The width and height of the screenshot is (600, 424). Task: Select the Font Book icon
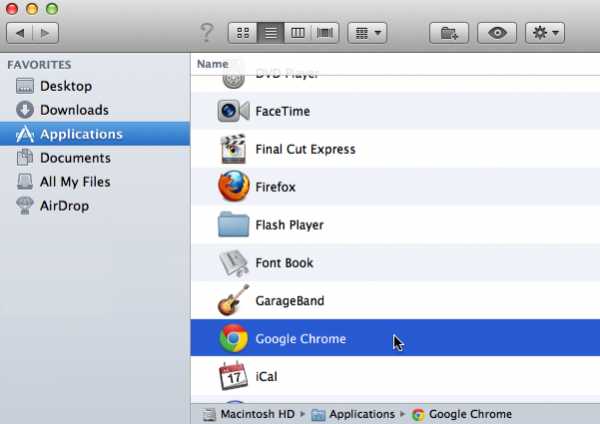coord(233,263)
